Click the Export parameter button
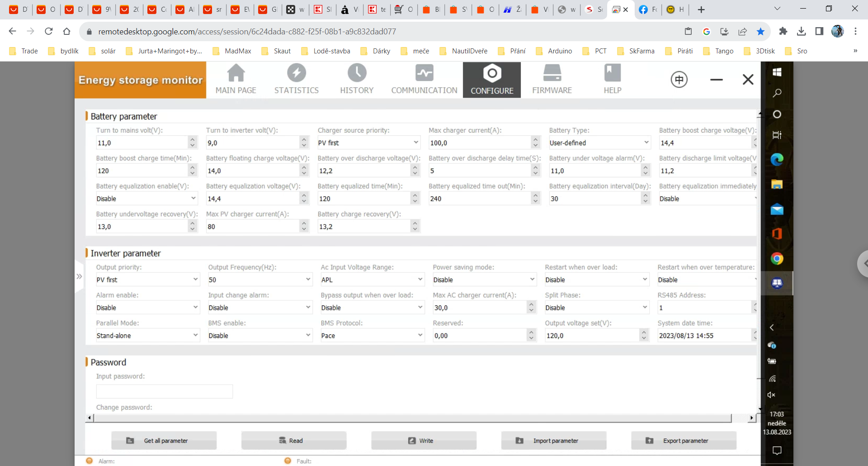Screen dimensions: 868x466 pyautogui.click(x=684, y=441)
